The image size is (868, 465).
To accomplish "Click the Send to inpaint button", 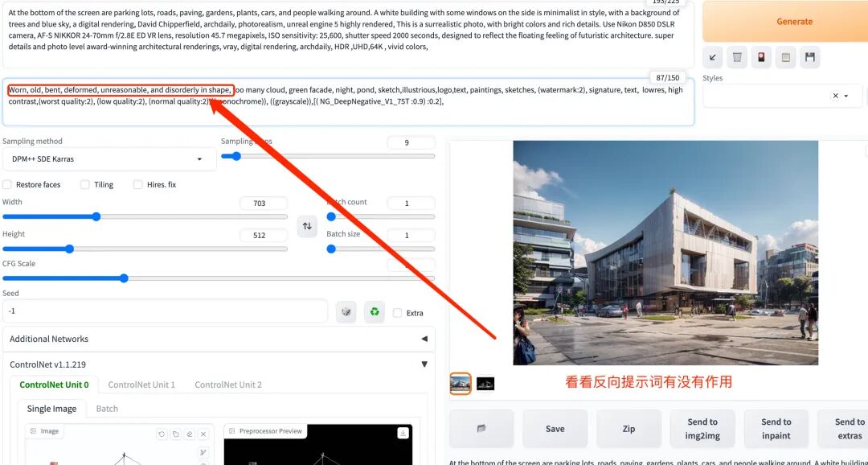I will 776,429.
